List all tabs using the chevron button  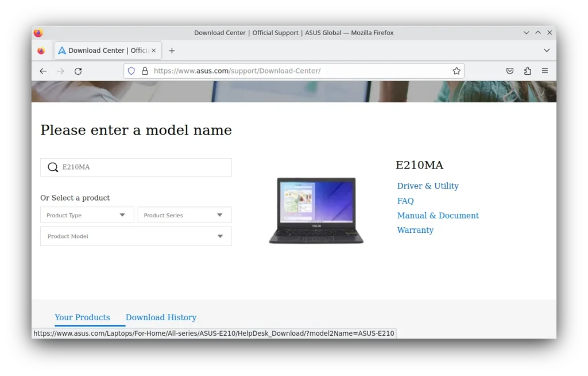(547, 51)
